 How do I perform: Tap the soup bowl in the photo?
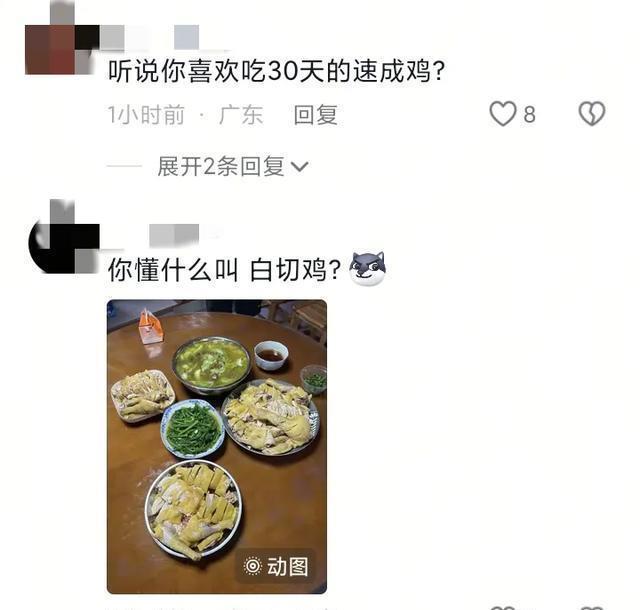(x=211, y=365)
